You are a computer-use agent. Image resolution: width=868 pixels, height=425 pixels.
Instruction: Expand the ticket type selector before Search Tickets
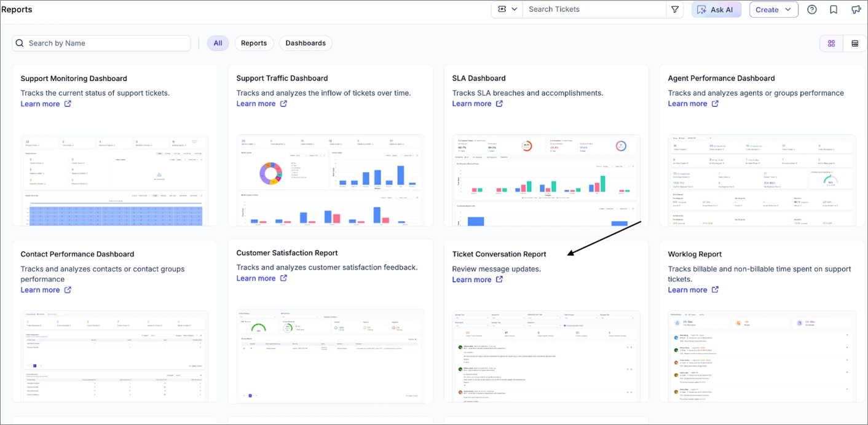click(x=507, y=10)
